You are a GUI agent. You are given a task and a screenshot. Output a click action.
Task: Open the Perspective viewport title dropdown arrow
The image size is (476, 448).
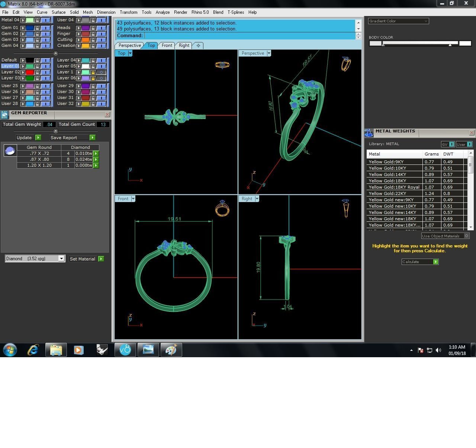269,53
